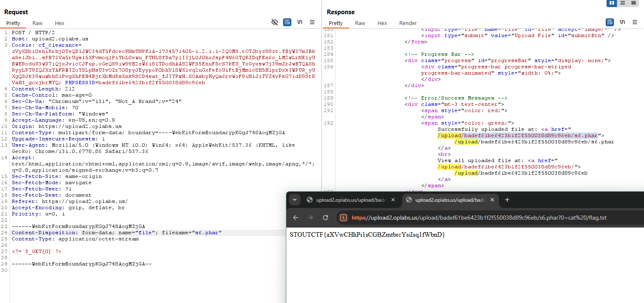Toggle \n non-printable characters in Request panel

click(x=300, y=23)
